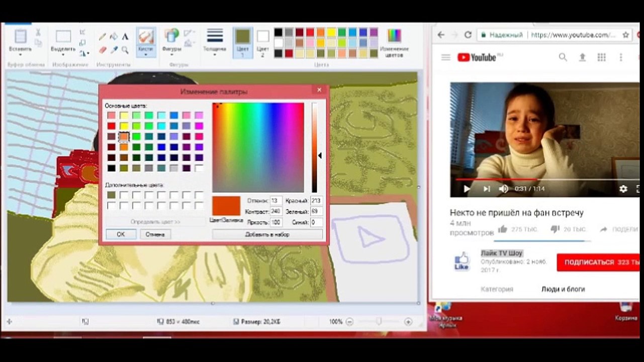Mute the video with the speaker icon
This screenshot has width=644, height=362.
(x=503, y=189)
